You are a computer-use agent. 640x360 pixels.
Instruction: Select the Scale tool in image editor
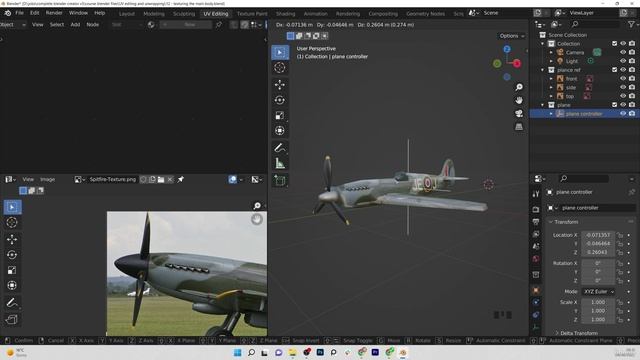pos(12,270)
